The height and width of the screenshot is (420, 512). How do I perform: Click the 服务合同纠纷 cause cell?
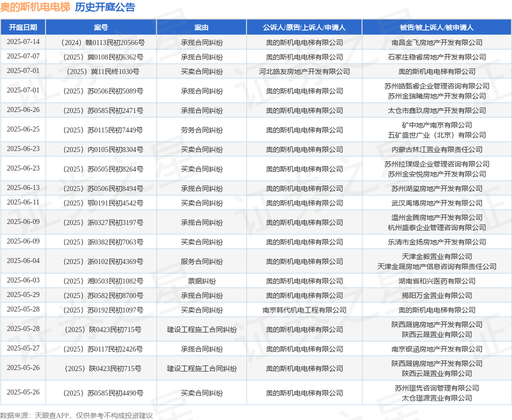(202, 261)
